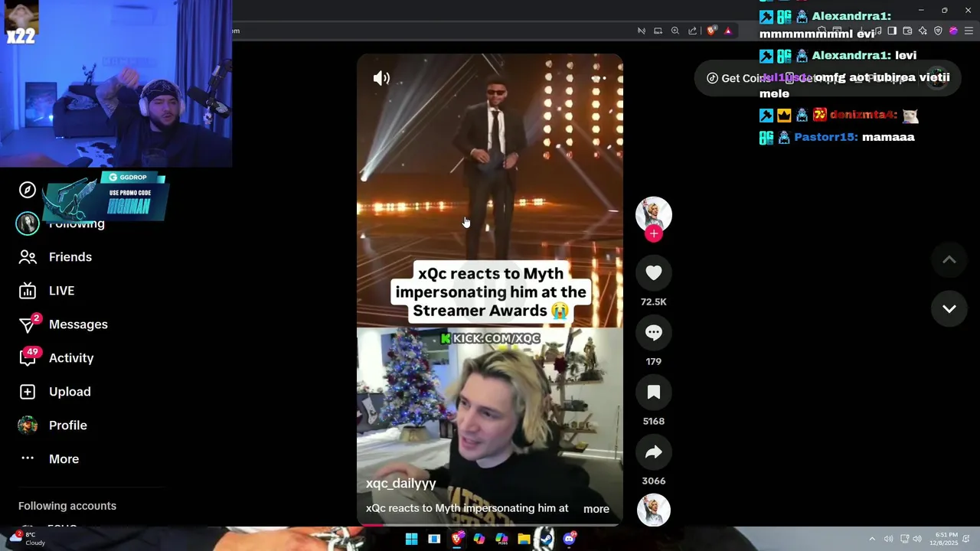Open your Profile in sidebar

(53, 425)
